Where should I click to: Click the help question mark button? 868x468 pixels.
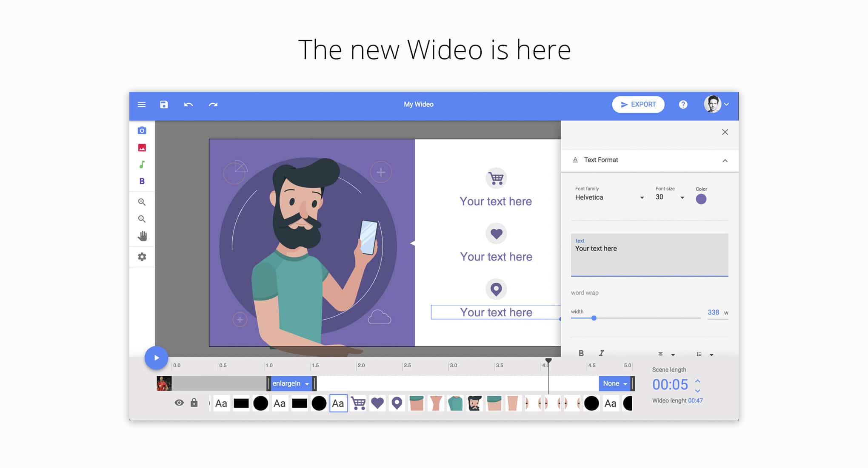[683, 104]
